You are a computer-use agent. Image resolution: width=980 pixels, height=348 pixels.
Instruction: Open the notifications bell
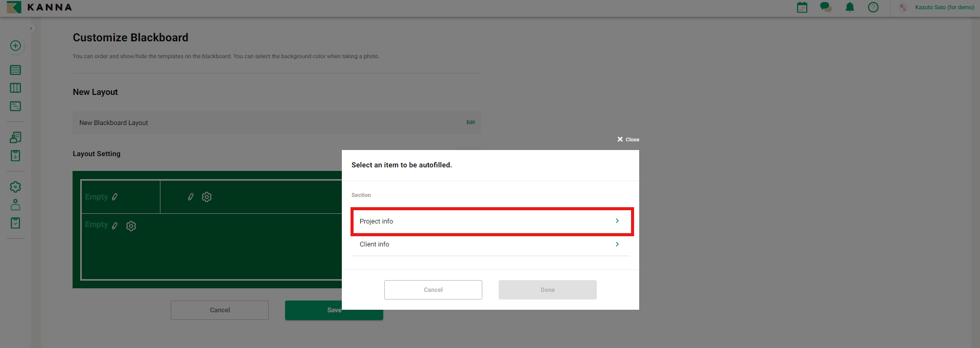[x=849, y=7]
